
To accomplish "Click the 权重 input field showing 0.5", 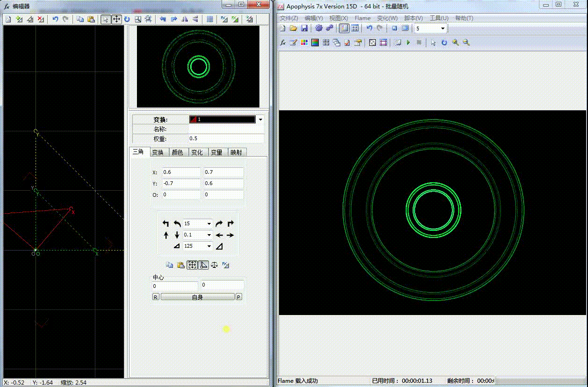I will click(226, 138).
